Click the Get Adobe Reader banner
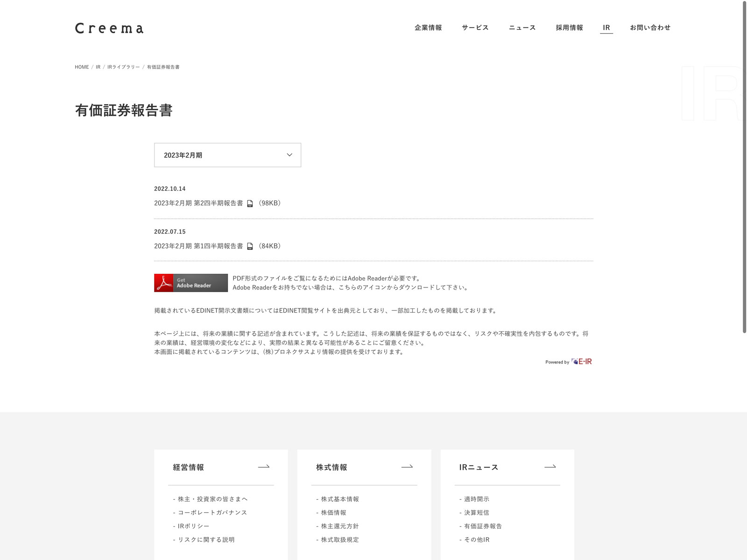The image size is (747, 560). click(x=191, y=283)
